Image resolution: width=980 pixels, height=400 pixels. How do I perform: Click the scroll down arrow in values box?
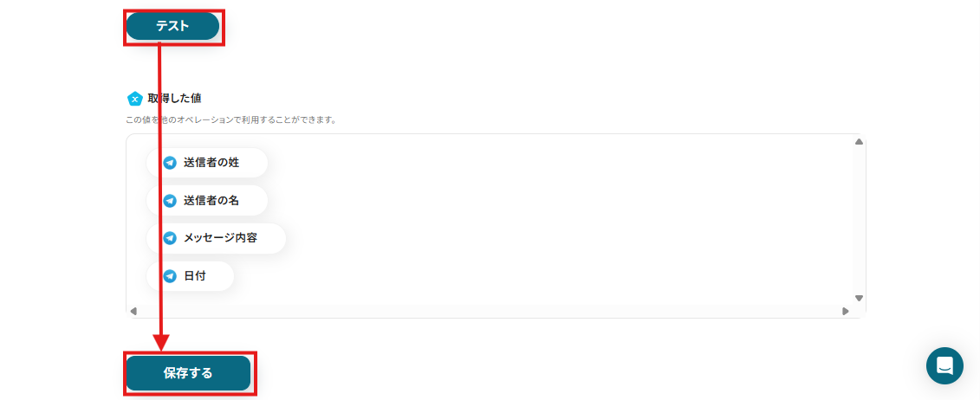click(x=859, y=299)
